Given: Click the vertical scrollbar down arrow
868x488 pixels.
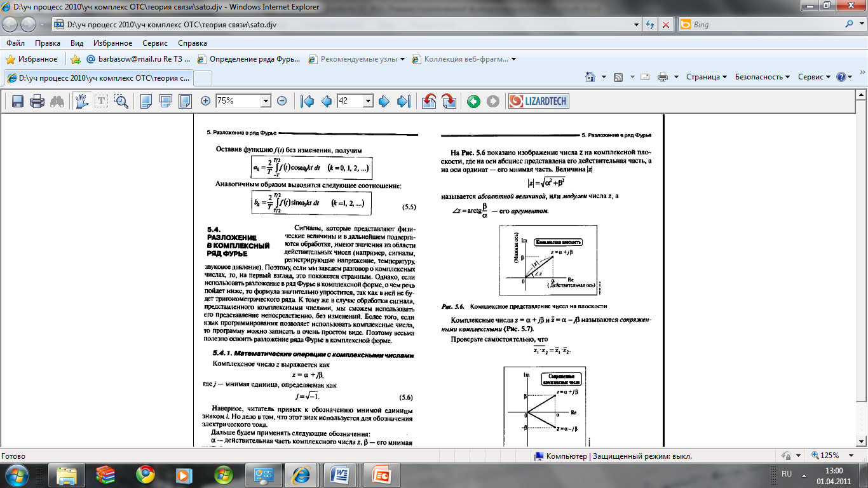Looking at the screenshot, I should [862, 441].
